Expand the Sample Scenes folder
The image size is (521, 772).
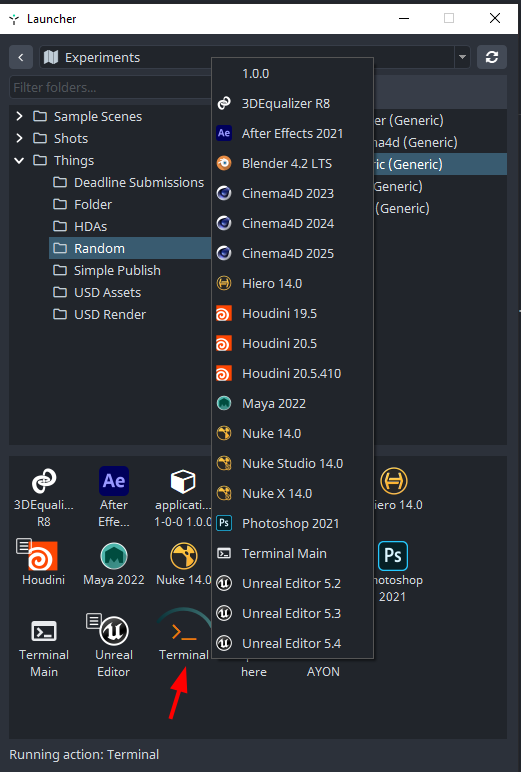19,116
